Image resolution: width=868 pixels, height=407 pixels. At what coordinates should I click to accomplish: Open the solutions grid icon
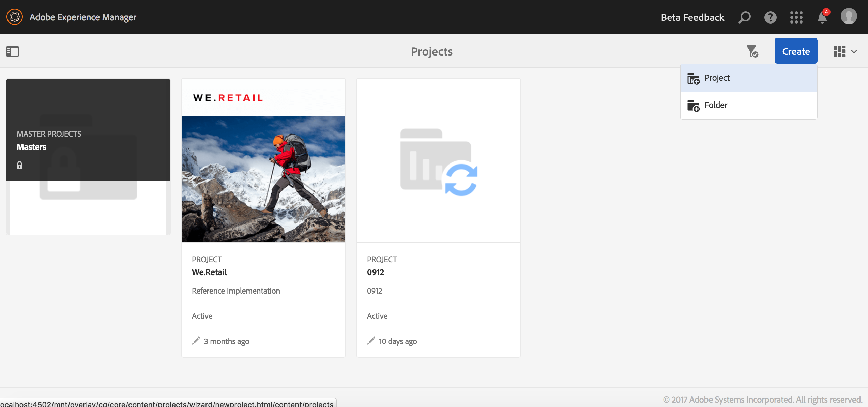point(796,17)
